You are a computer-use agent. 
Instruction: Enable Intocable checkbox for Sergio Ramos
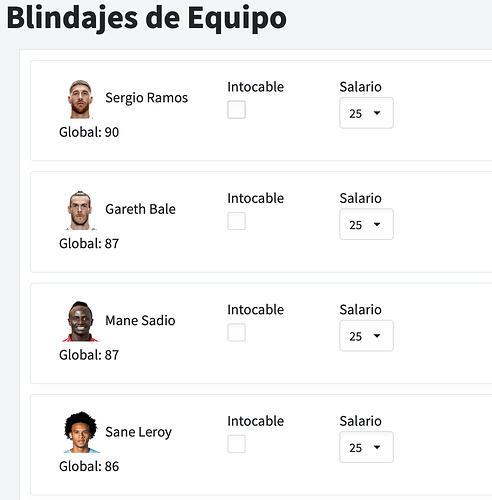coord(236,110)
